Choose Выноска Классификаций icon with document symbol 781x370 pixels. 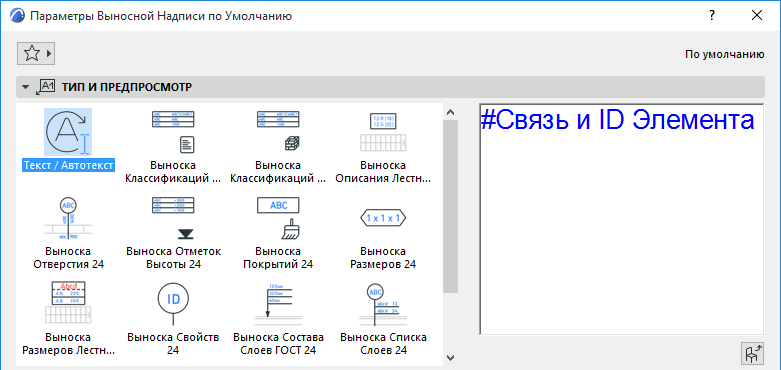173,131
